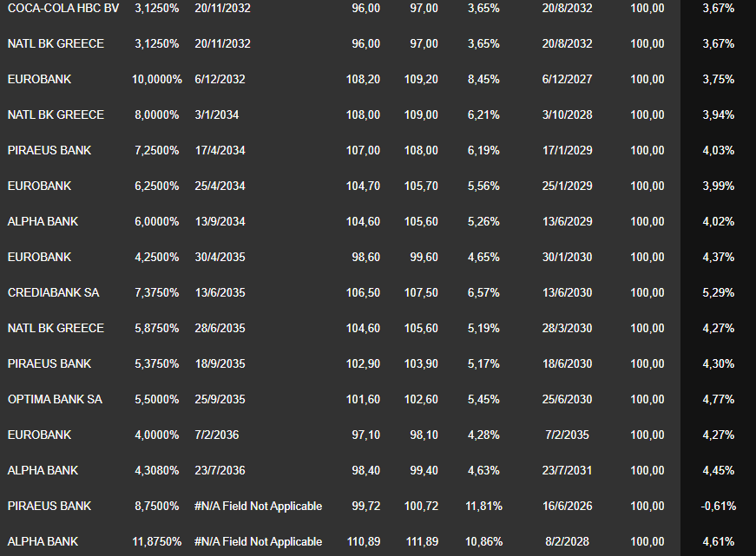Click the ask price 111,89
Screen dimensions: 756x556
[x=422, y=541]
